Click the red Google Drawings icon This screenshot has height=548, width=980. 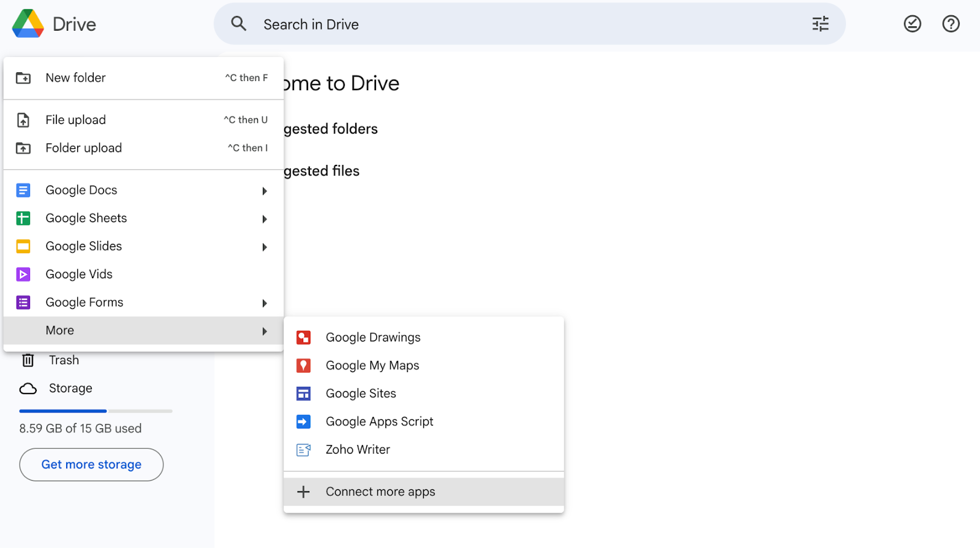303,338
